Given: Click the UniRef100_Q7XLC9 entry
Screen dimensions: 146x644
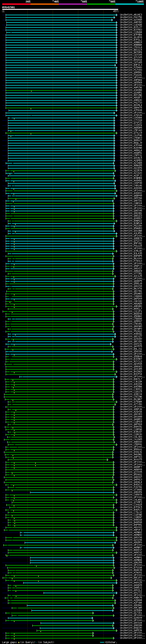Looking at the screenshot, I should [x=131, y=133].
